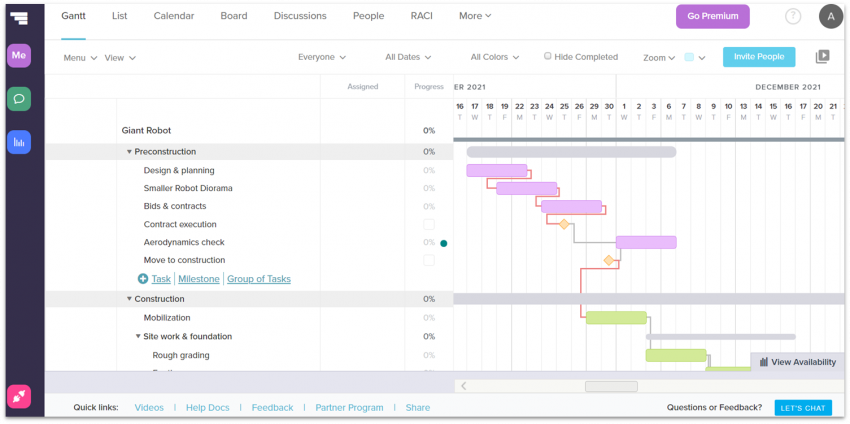Toggle the Hide Completed checkbox

point(548,57)
